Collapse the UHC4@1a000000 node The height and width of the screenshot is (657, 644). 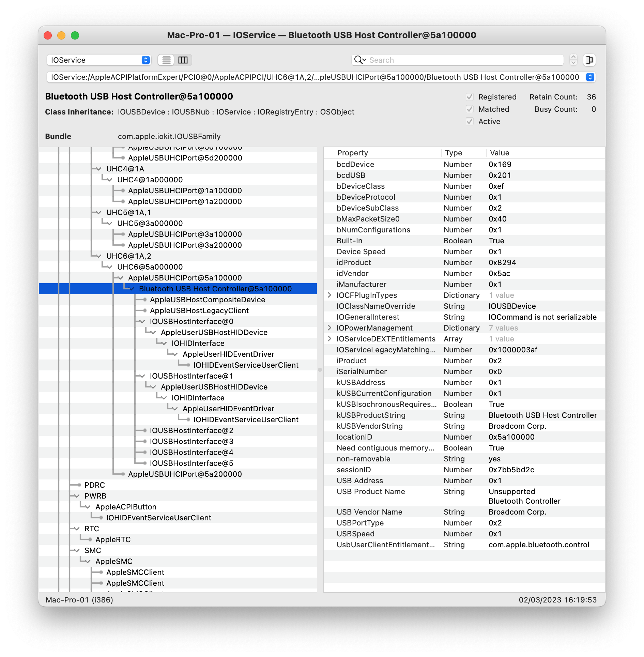109,180
